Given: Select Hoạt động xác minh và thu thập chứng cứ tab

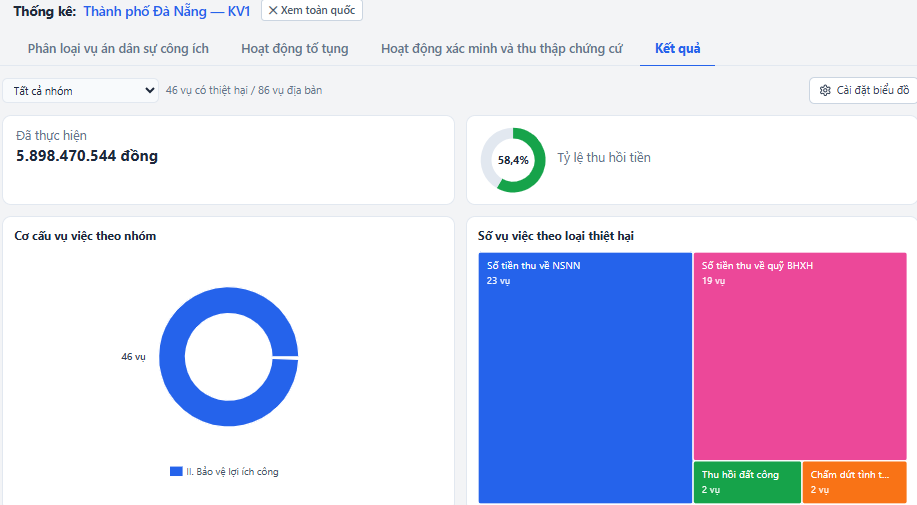Looking at the screenshot, I should pyautogui.click(x=502, y=49).
